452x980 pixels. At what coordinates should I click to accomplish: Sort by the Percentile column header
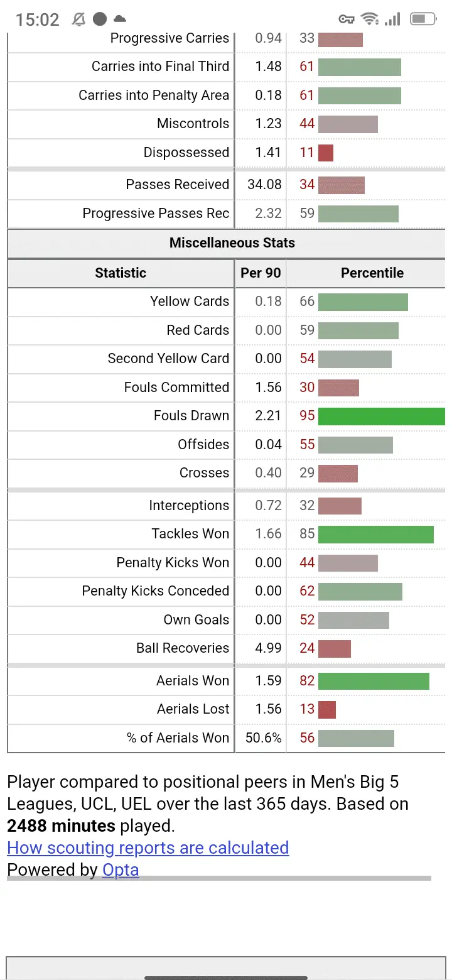[372, 273]
